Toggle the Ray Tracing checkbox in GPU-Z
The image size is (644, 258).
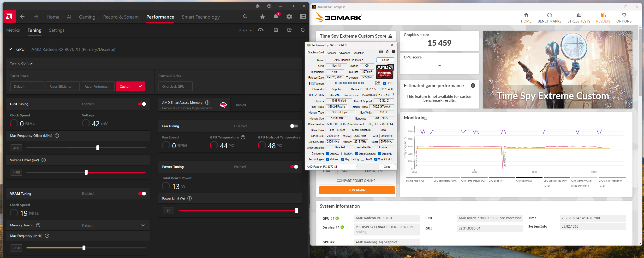click(343, 159)
